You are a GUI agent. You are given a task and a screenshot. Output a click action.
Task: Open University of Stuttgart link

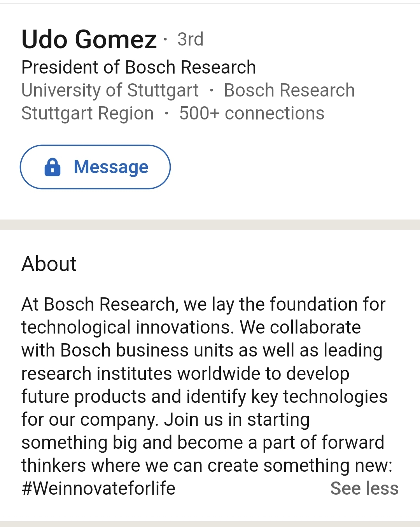[x=110, y=90]
